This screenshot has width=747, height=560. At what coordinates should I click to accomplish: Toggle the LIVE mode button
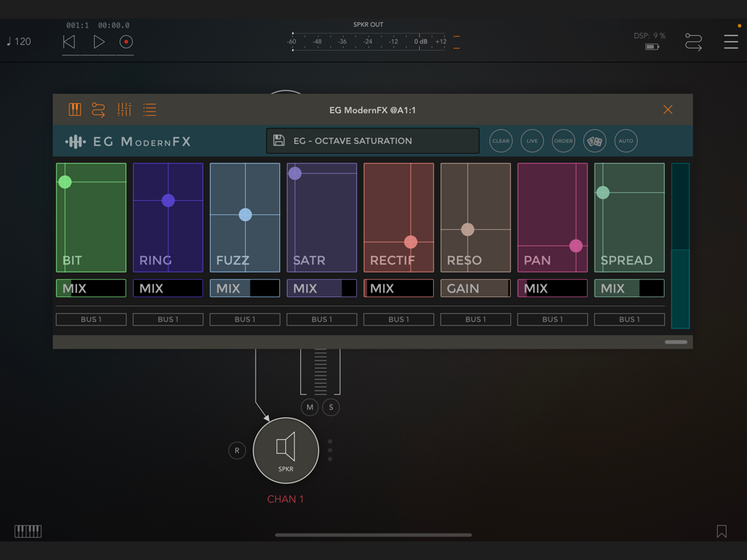532,141
